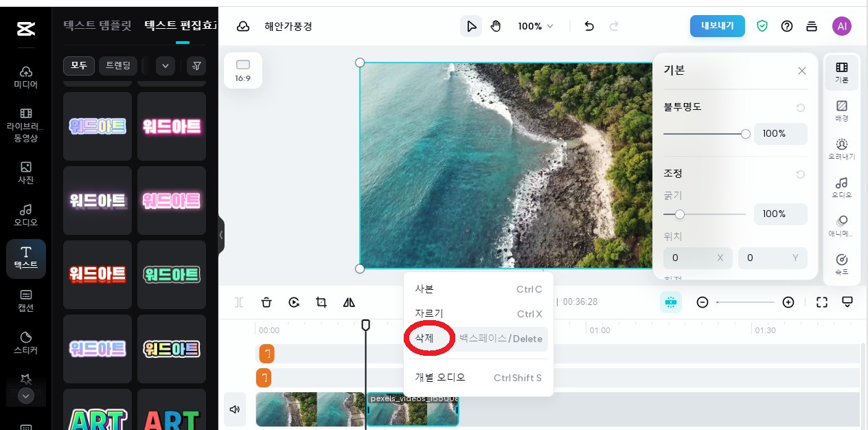The width and height of the screenshot is (868, 430).
Task: Redo the last action
Action: pyautogui.click(x=614, y=26)
